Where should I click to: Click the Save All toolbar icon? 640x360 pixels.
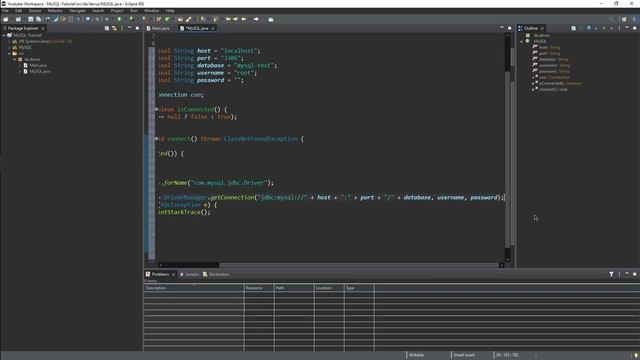[x=38, y=19]
